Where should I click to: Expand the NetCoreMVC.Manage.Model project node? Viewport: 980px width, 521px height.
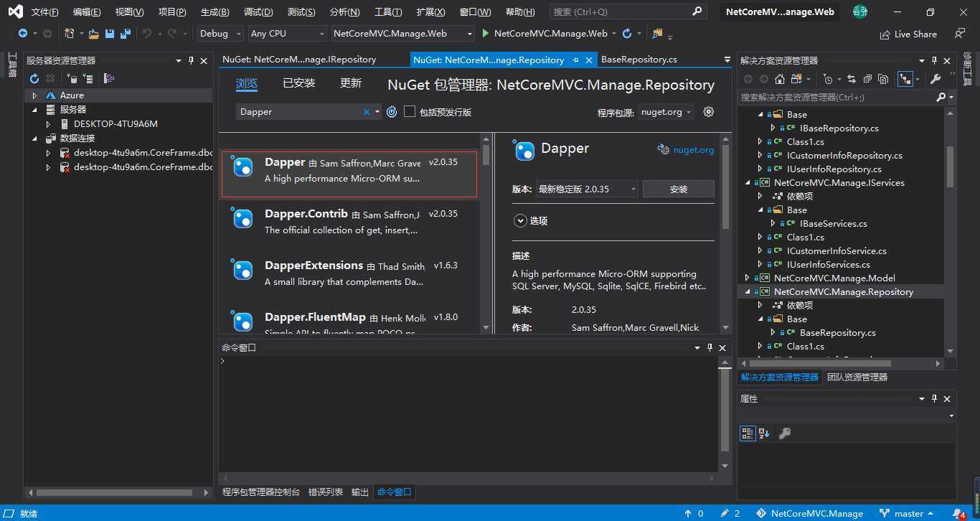click(748, 278)
